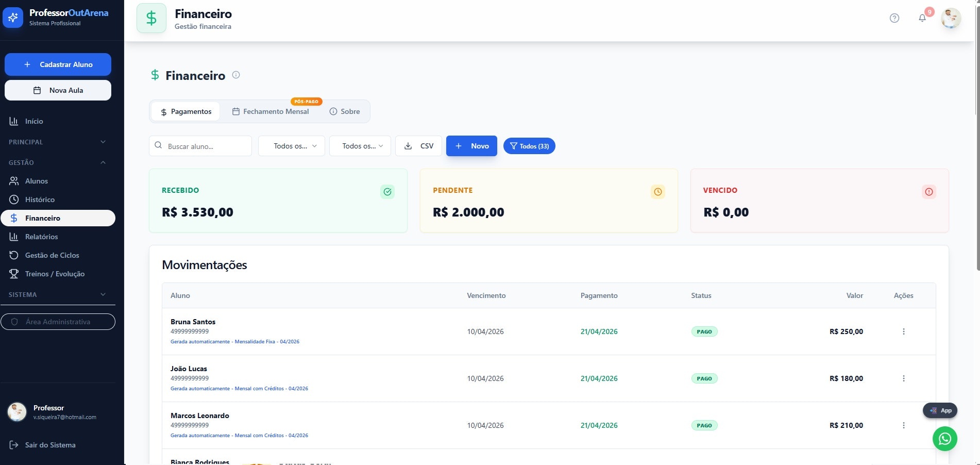Open Histórico in the sidebar
The image size is (980, 465).
(x=58, y=200)
